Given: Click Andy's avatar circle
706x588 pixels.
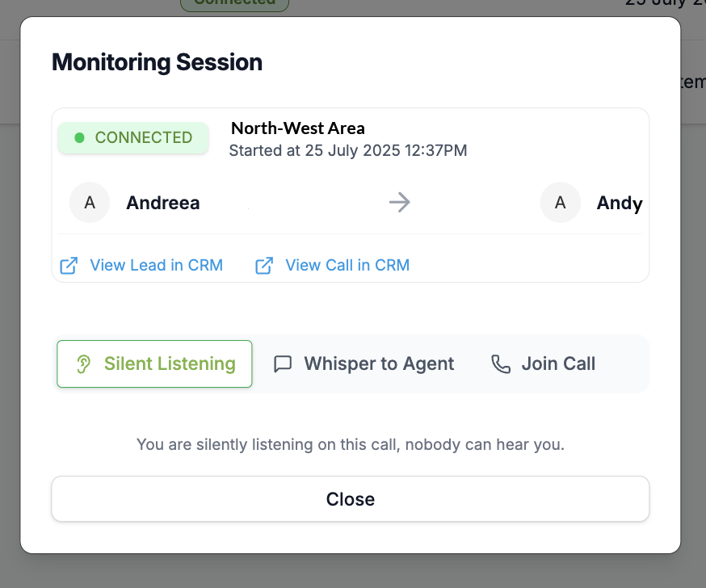Looking at the screenshot, I should pos(560,203).
